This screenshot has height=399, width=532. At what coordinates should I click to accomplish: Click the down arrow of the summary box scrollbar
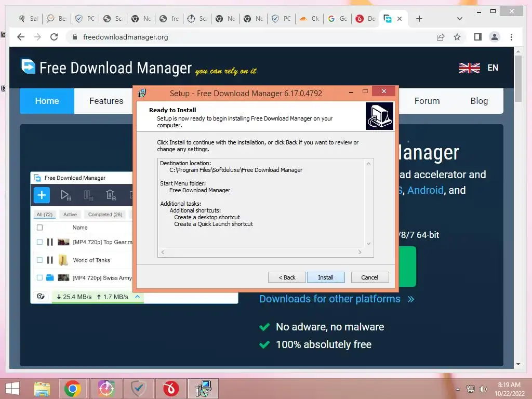pos(368,244)
